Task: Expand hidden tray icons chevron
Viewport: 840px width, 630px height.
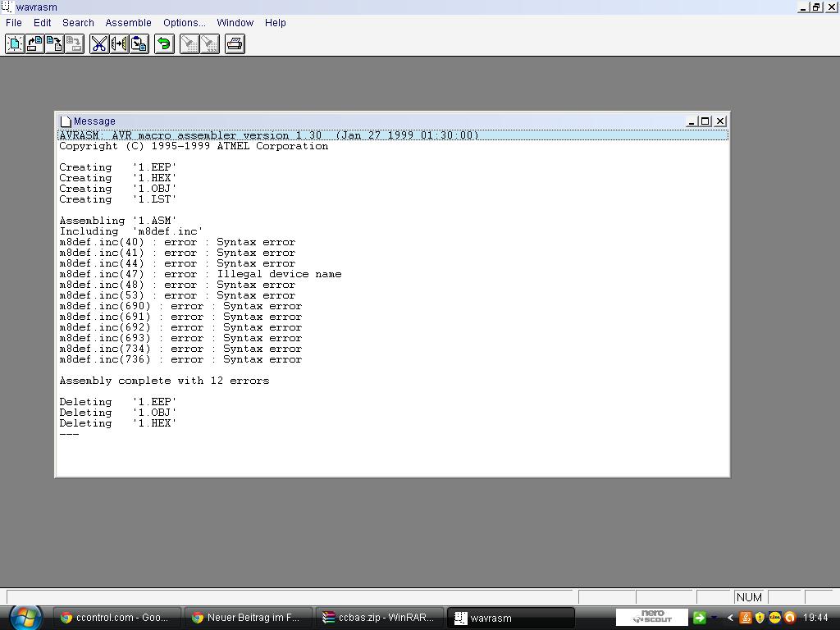Action: pyautogui.click(x=730, y=618)
